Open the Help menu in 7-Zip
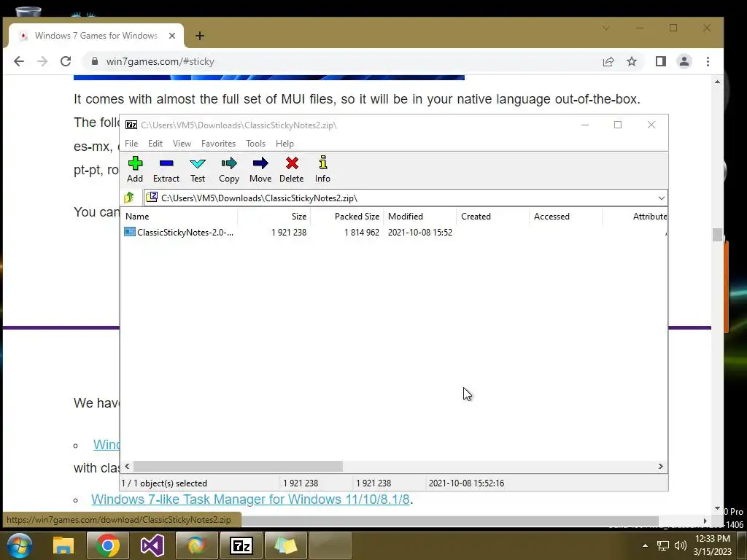 pos(285,144)
